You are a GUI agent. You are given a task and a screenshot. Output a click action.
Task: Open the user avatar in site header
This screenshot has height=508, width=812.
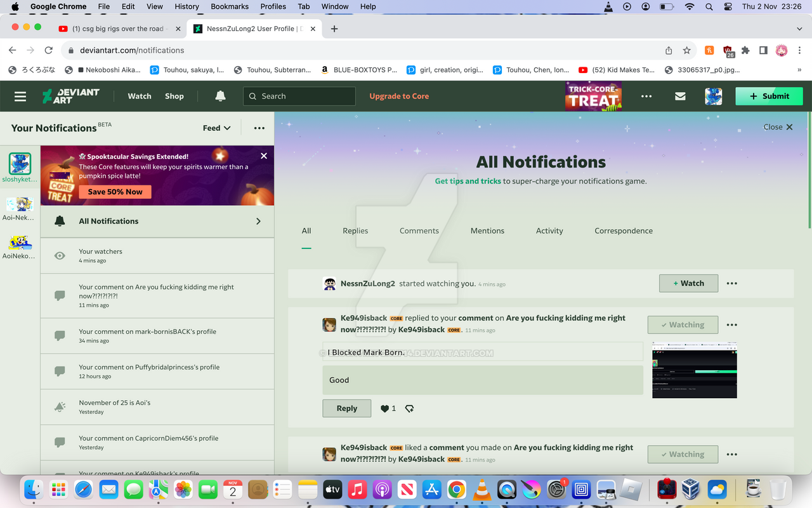tap(714, 97)
